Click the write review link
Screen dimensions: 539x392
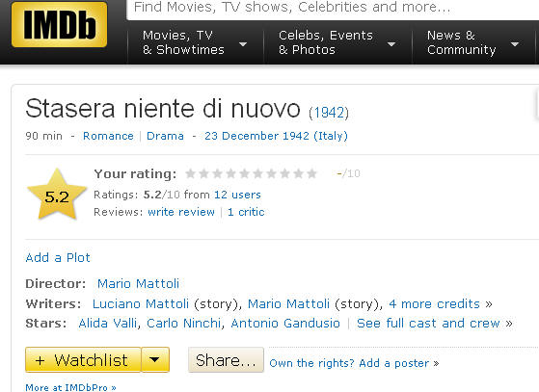click(x=181, y=212)
